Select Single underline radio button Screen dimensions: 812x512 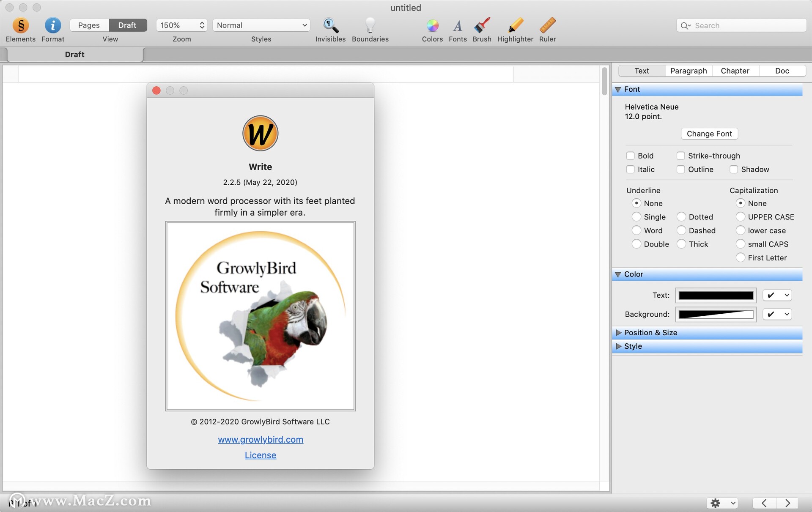point(636,217)
